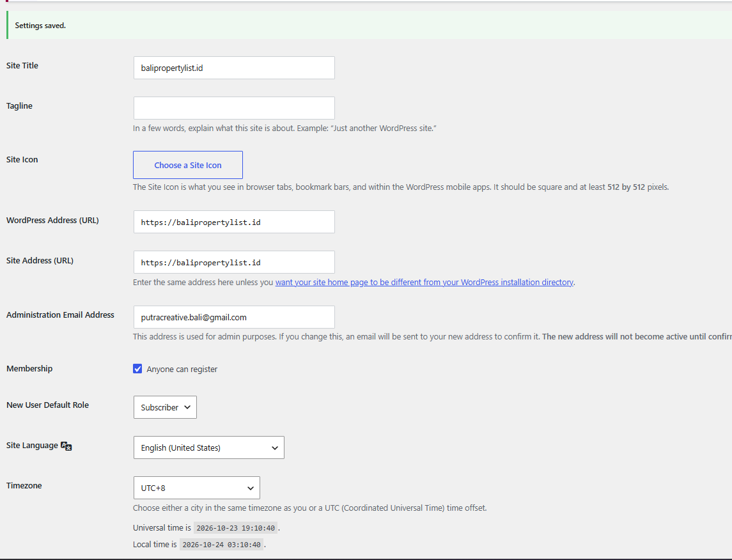Click the Site Icon label
732x560 pixels.
(x=22, y=160)
